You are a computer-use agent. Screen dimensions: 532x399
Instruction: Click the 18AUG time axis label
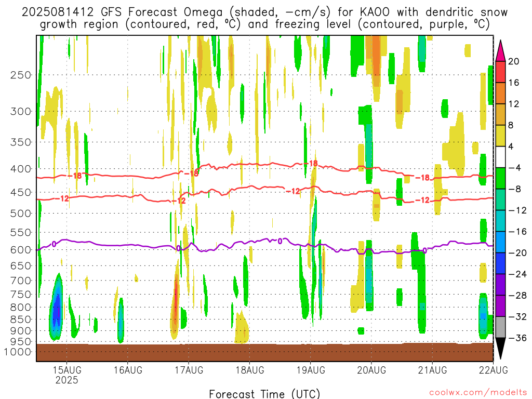(x=250, y=369)
